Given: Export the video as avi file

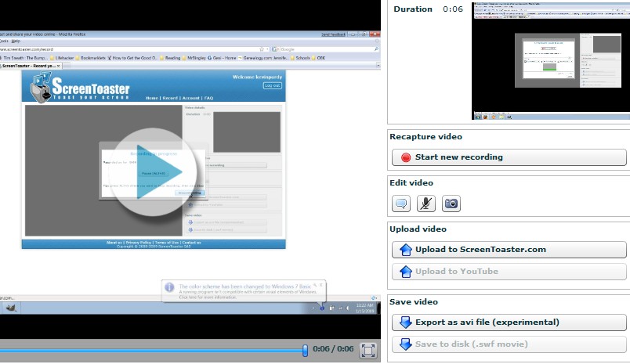Looking at the screenshot, I should coord(509,323).
